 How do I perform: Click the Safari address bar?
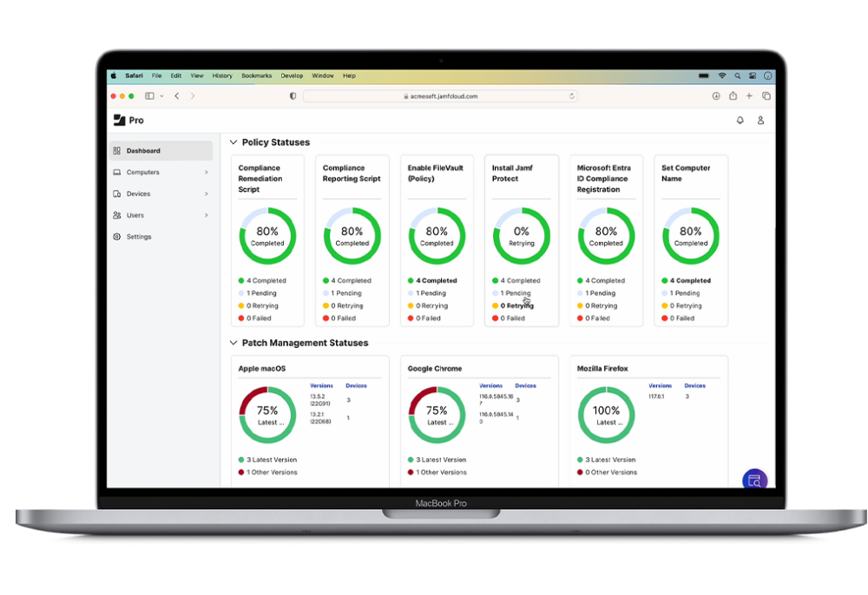pyautogui.click(x=440, y=96)
